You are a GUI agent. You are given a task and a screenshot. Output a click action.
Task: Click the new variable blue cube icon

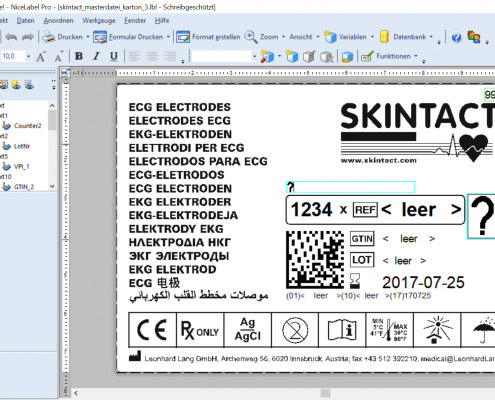292,56
